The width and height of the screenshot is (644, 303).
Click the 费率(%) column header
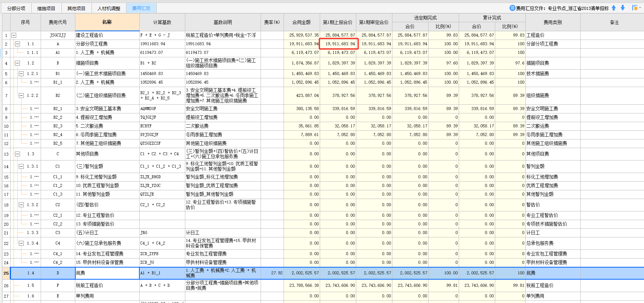[x=272, y=22]
